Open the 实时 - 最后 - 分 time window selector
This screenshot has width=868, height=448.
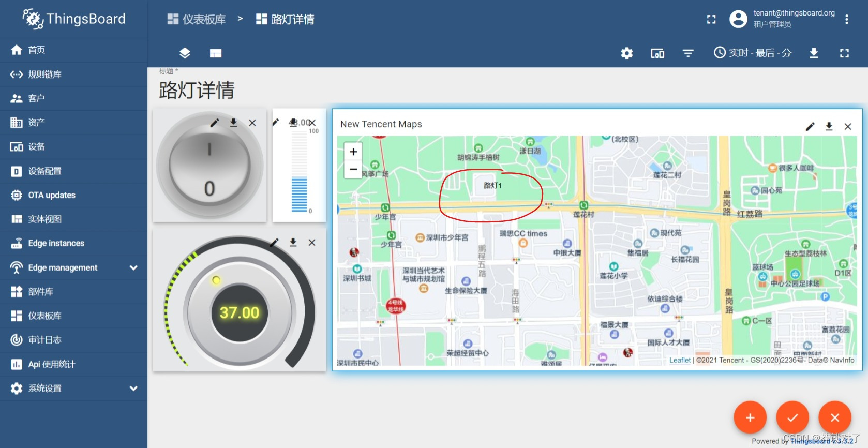[753, 53]
